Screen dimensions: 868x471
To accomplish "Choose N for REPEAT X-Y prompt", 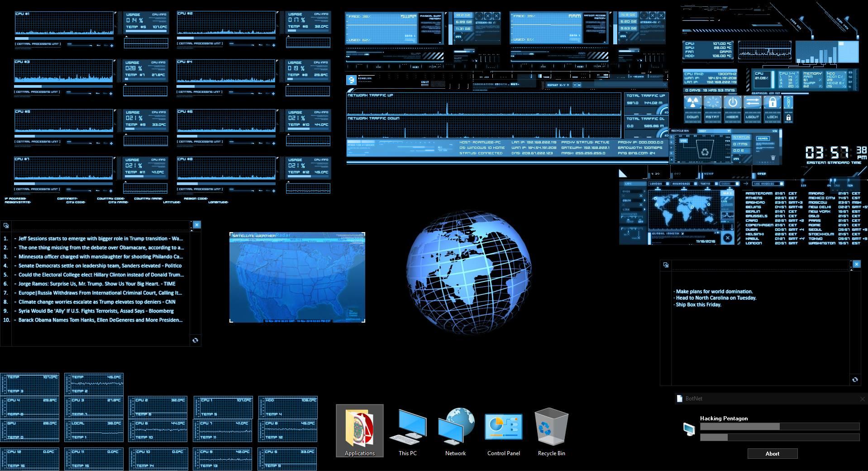I will [x=579, y=85].
